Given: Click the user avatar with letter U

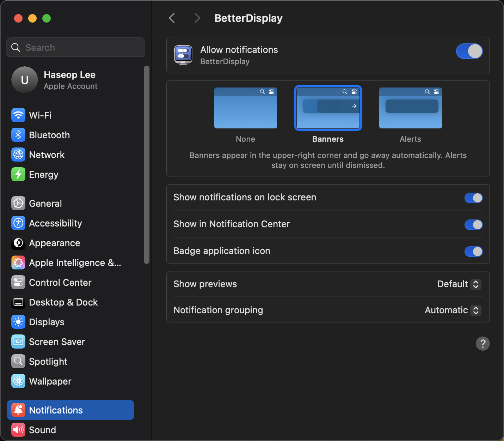Looking at the screenshot, I should tap(25, 80).
